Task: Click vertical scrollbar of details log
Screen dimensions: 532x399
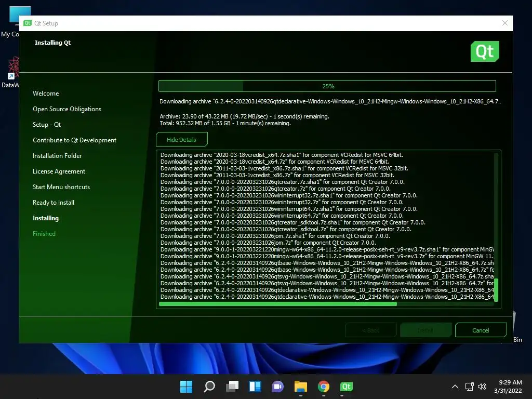Action: pyautogui.click(x=496, y=290)
